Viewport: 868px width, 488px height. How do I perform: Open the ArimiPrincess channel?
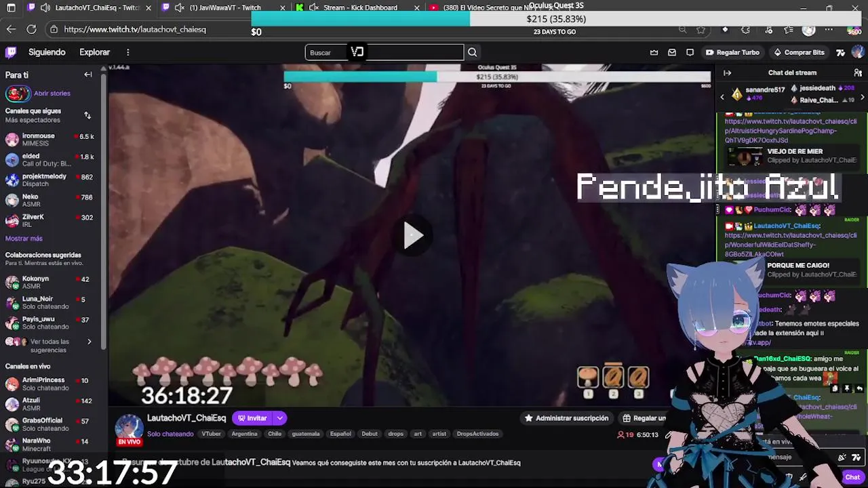click(51, 384)
